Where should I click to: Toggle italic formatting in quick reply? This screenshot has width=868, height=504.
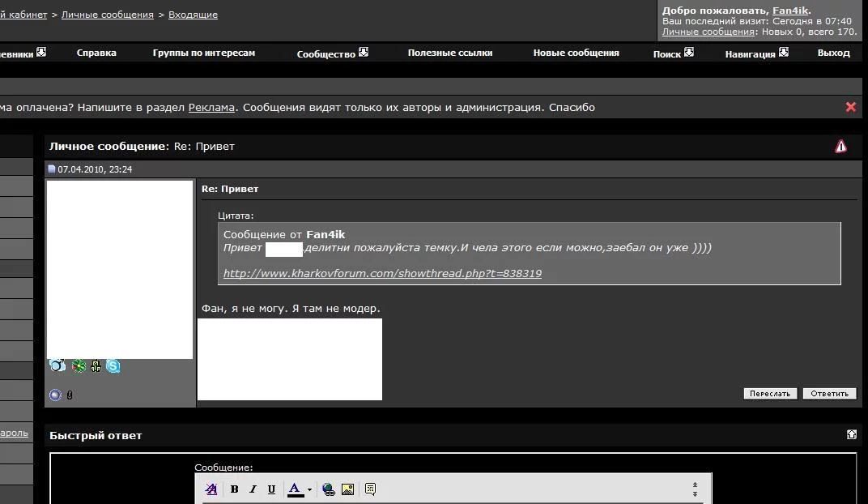[x=253, y=489]
